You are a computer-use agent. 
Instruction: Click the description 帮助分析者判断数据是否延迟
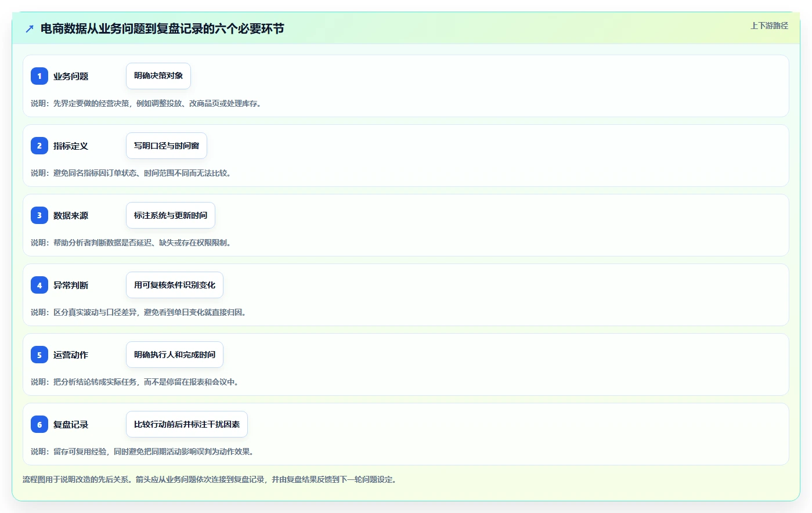tap(132, 243)
